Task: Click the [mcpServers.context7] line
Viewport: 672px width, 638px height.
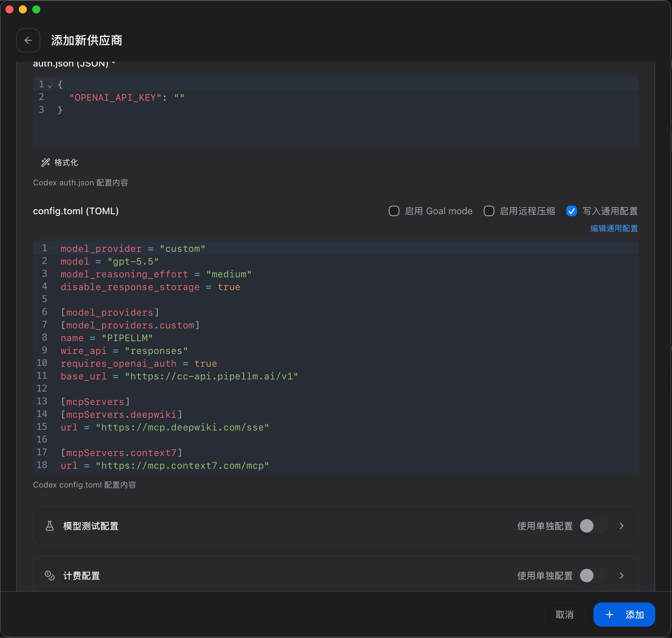Action: (122, 453)
